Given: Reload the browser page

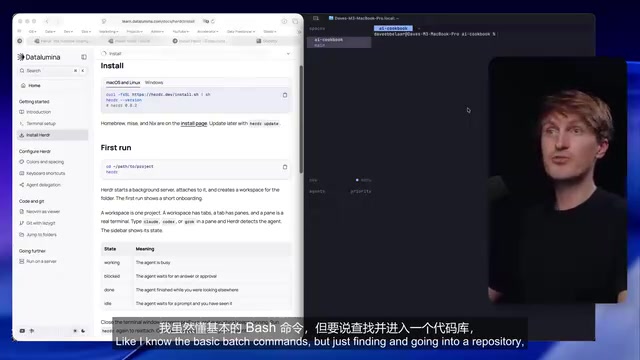Looking at the screenshot, I should click(x=213, y=21).
